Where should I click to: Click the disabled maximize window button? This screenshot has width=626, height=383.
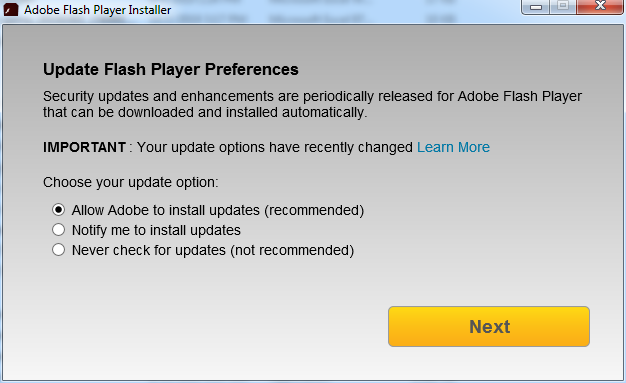click(x=563, y=7)
